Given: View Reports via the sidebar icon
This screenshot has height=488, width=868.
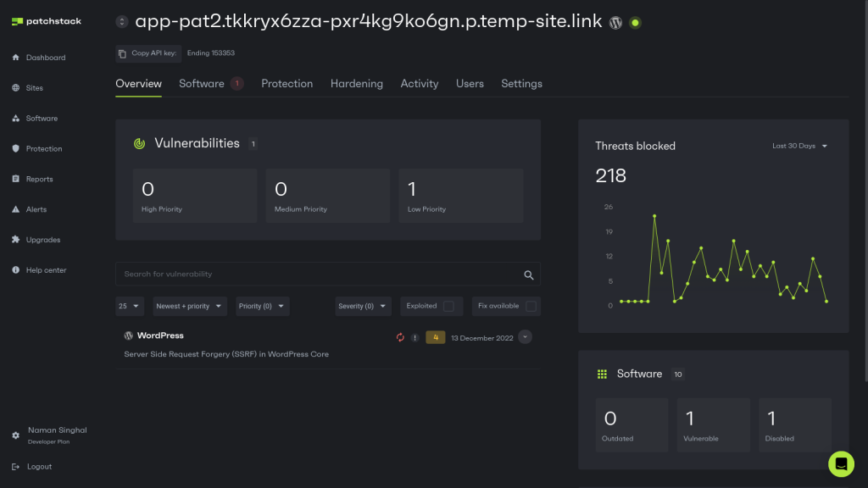Looking at the screenshot, I should 41,179.
